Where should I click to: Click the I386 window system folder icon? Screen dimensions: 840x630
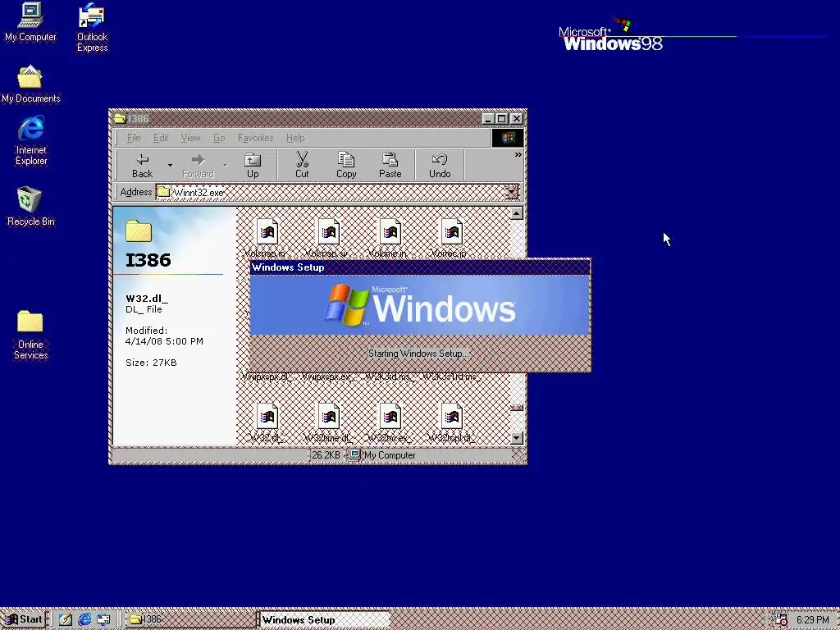120,118
